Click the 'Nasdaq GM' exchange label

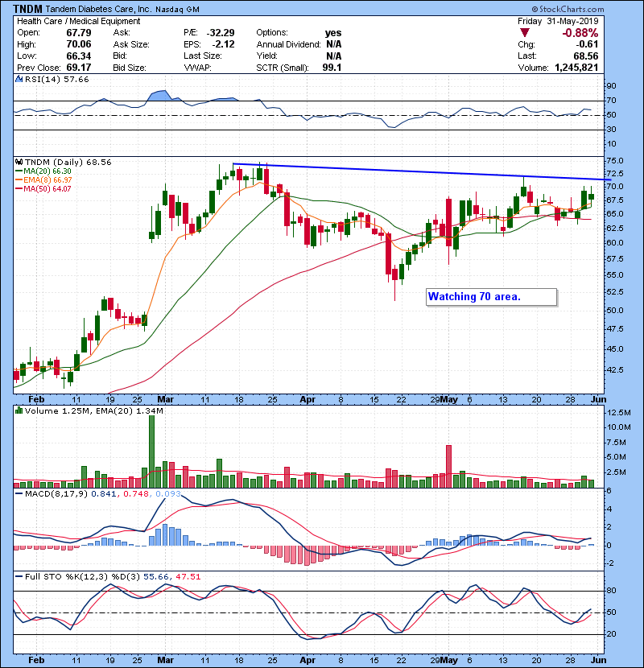(x=177, y=10)
